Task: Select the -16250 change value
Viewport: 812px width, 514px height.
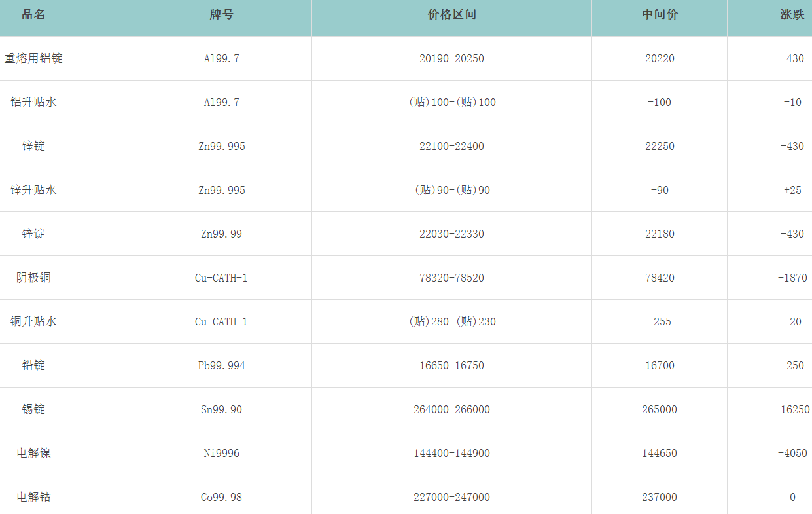Action: click(x=792, y=409)
